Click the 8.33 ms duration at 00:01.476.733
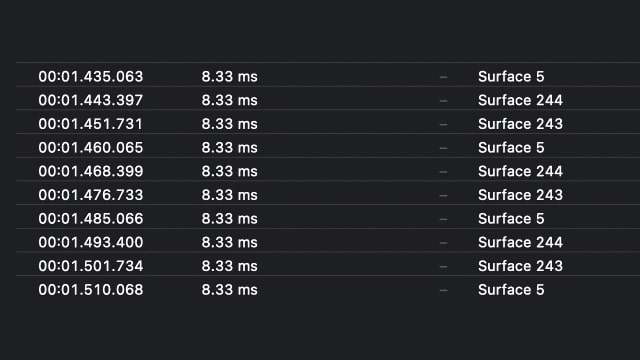The height and width of the screenshot is (360, 640). click(x=229, y=195)
